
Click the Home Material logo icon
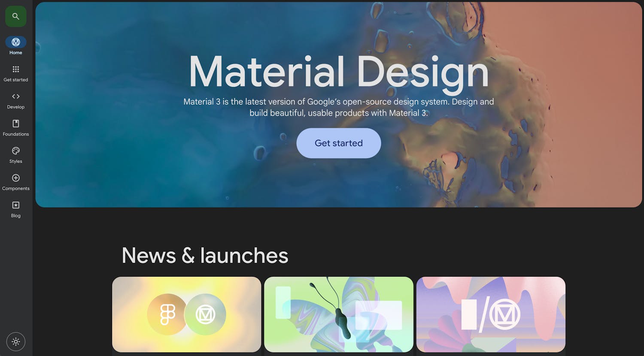pyautogui.click(x=16, y=42)
